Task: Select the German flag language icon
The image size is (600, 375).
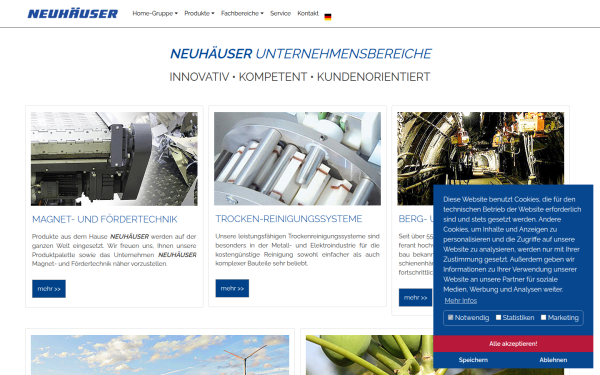Action: [328, 16]
